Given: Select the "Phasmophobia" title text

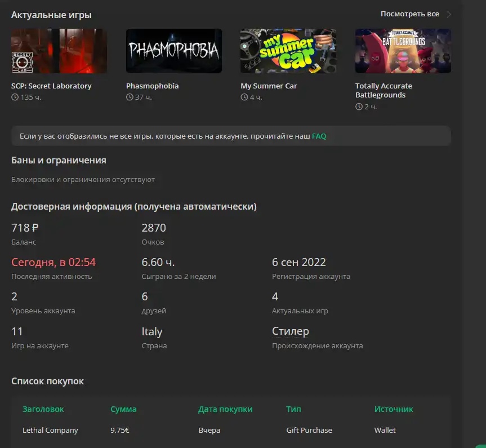Looking at the screenshot, I should point(153,86).
